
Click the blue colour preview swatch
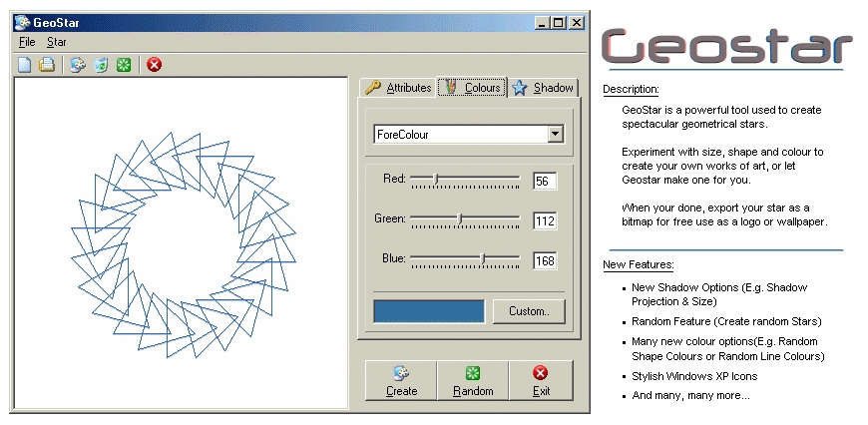(429, 310)
